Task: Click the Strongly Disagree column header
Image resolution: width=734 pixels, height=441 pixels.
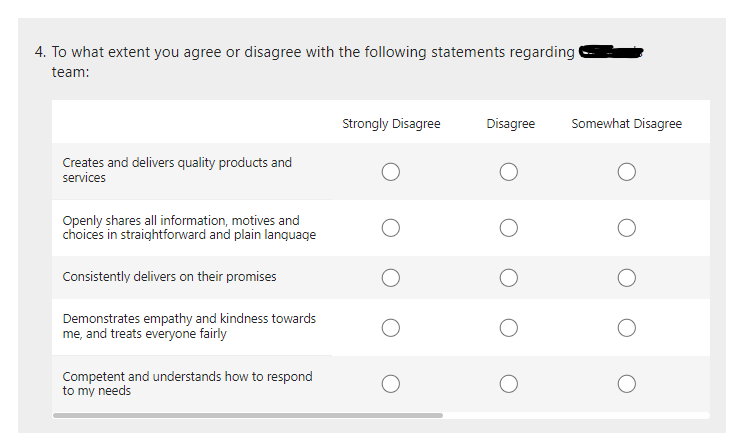Action: click(x=391, y=124)
